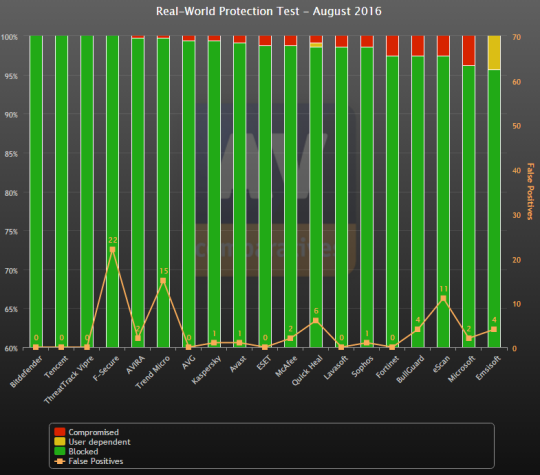Select the Quick Heal marker labeled 6
This screenshot has width=540, height=475.
(x=316, y=321)
